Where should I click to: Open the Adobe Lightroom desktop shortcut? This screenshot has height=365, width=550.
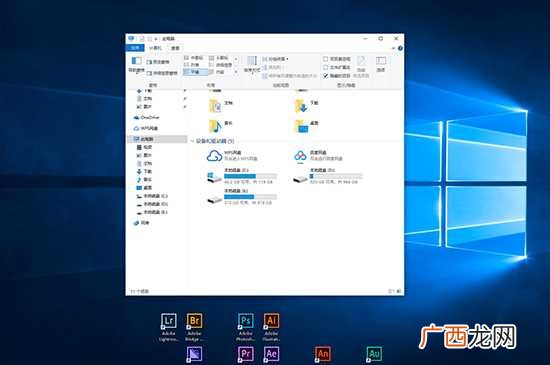(x=169, y=327)
